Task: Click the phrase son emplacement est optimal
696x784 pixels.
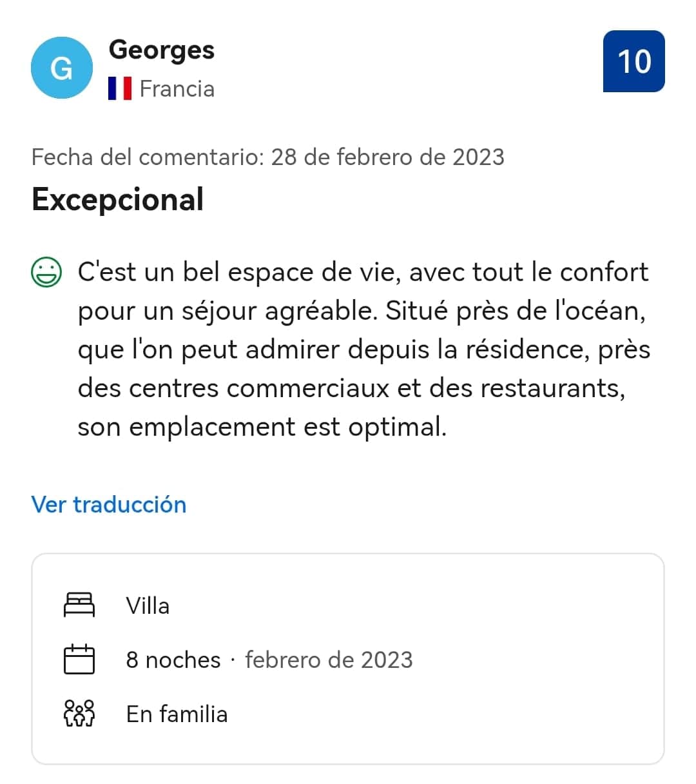Action: point(262,427)
